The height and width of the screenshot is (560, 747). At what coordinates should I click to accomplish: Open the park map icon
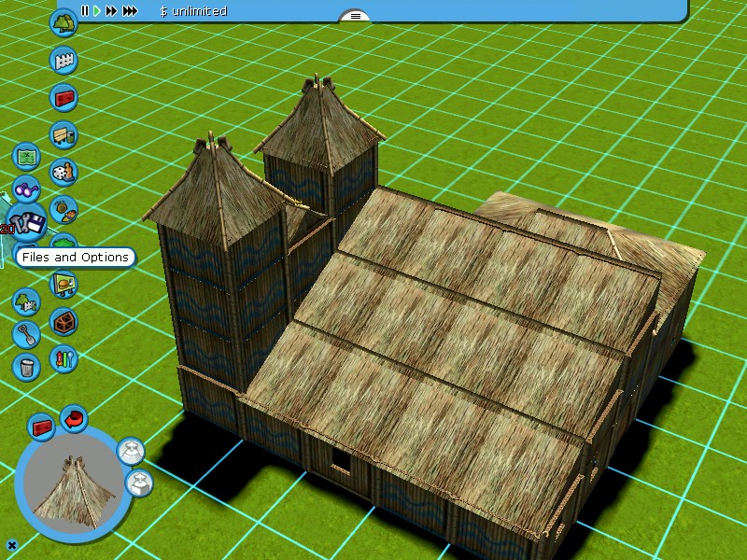[27, 155]
